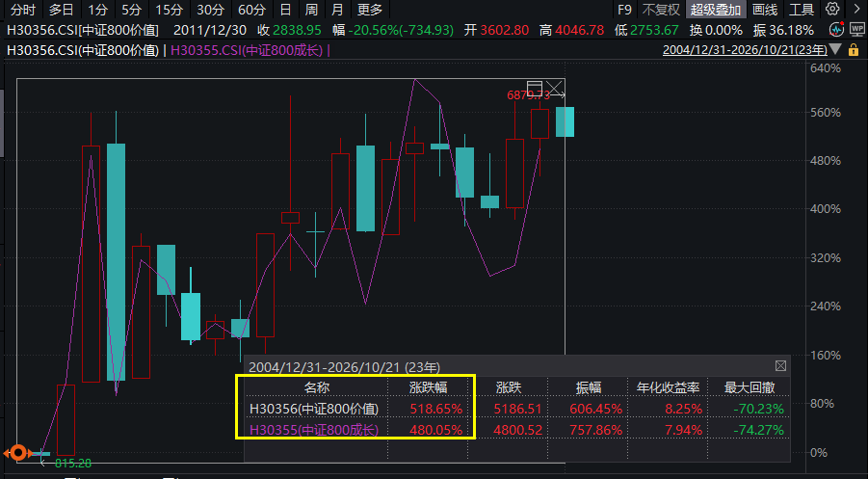Image resolution: width=868 pixels, height=479 pixels.
Task: Click the low price 2753.67
Action: (x=654, y=30)
